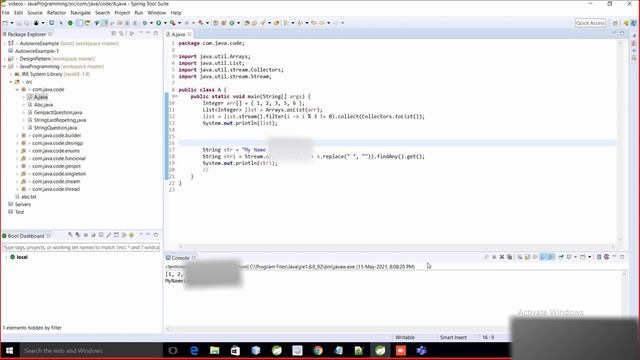Screen dimensions: 640x360
Task: Open the Project menu
Action: [122, 13]
